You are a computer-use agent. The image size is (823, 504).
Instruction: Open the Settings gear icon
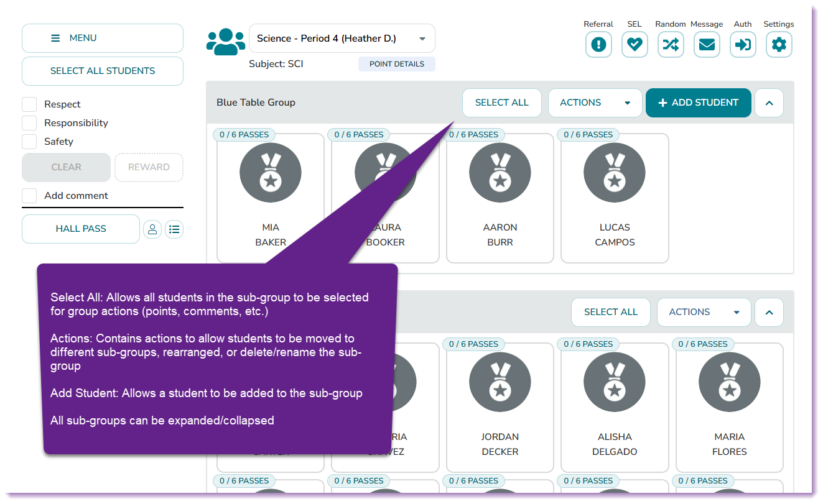(x=779, y=45)
